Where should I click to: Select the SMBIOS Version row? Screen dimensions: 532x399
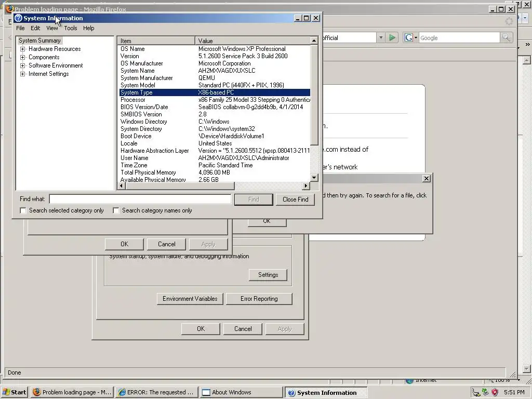[x=215, y=114]
